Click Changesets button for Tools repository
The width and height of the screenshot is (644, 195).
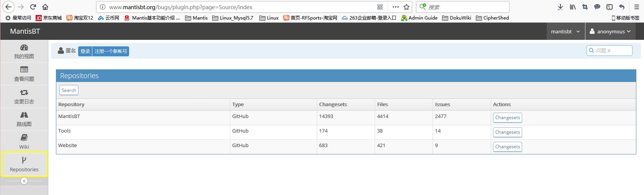click(x=507, y=132)
